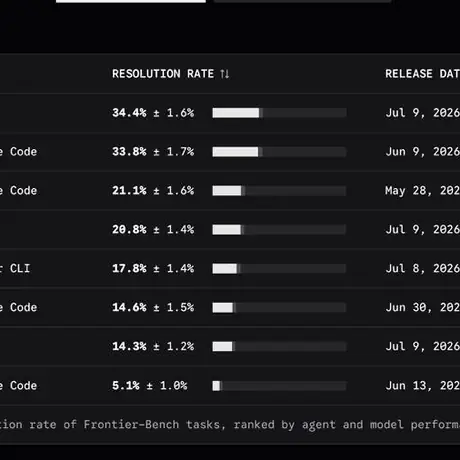This screenshot has height=460, width=460.
Task: Switch to the dark unselected top tab
Action: [302, 1]
